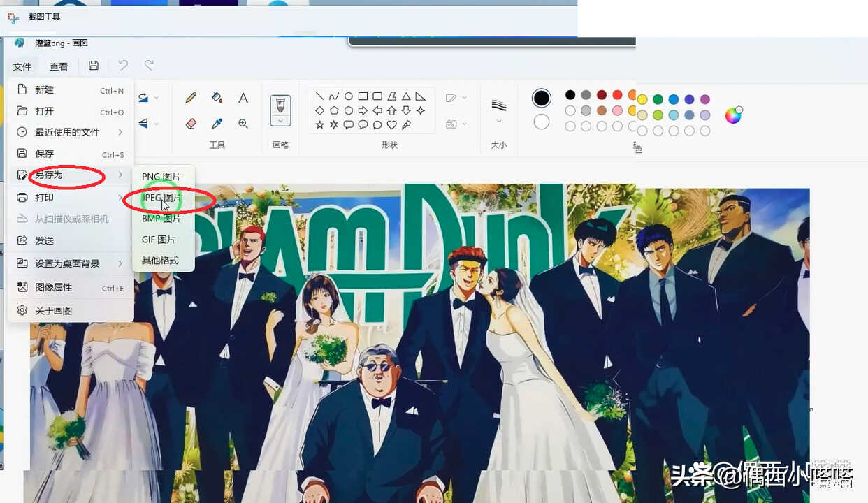
Task: Expand 设置为桌面背景 submenu
Action: point(120,263)
